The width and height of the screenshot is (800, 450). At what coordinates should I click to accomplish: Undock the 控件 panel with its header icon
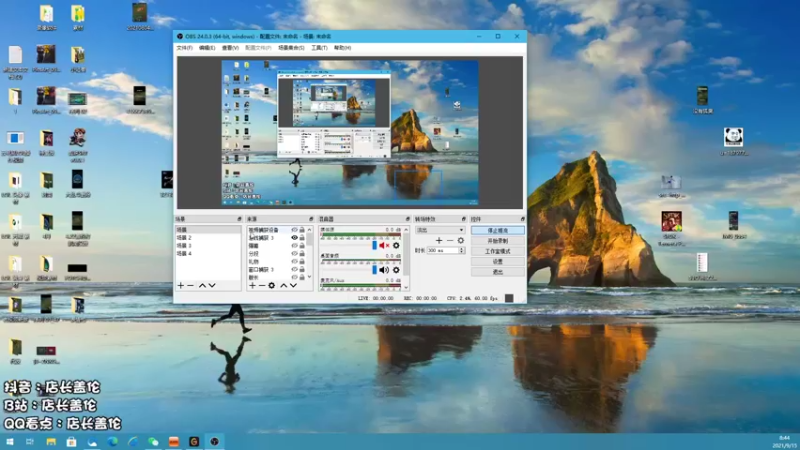[522, 219]
